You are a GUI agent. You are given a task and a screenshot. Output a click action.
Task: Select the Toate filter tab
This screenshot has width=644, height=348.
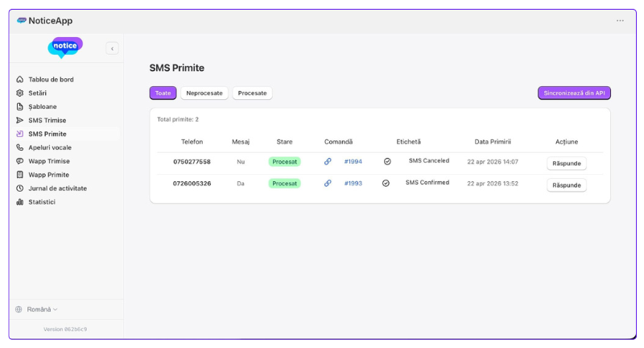pos(163,93)
